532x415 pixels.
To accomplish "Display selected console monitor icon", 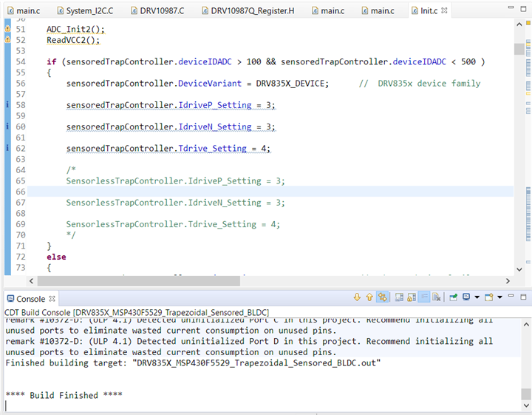I will click(466, 297).
